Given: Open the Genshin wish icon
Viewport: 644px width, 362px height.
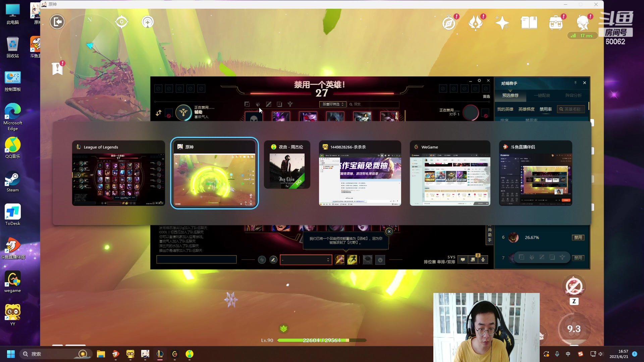Looking at the screenshot, I should point(476,23).
